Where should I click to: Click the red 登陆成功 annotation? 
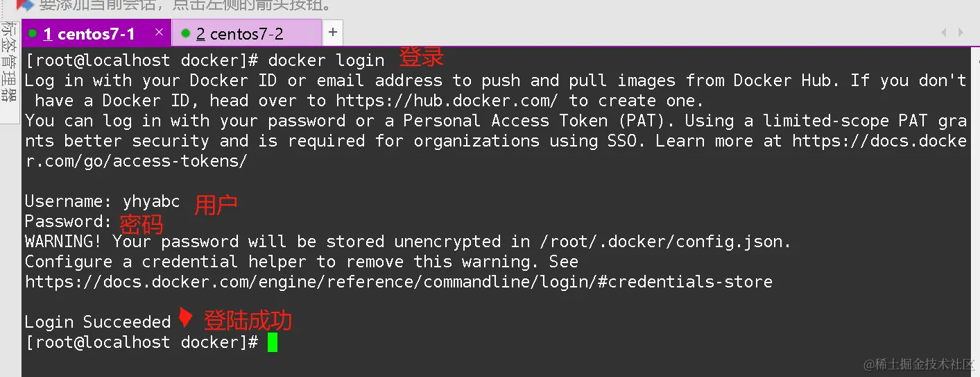coord(248,320)
